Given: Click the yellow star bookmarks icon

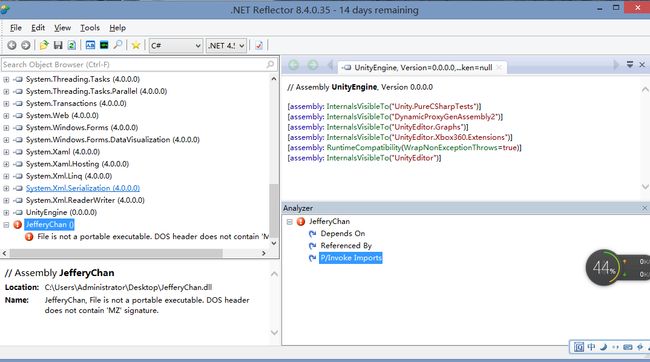Looking at the screenshot, I should pyautogui.click(x=136, y=45).
